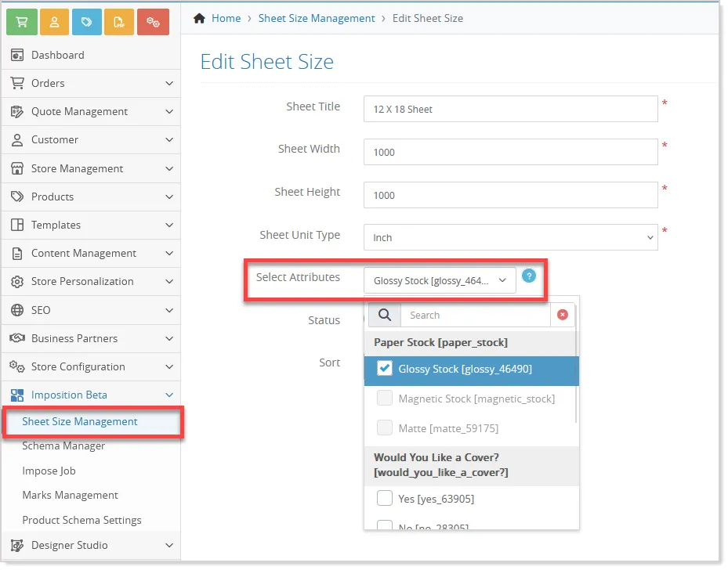Click the Home breadcrumb house icon
The height and width of the screenshot is (570, 728).
pyautogui.click(x=199, y=18)
